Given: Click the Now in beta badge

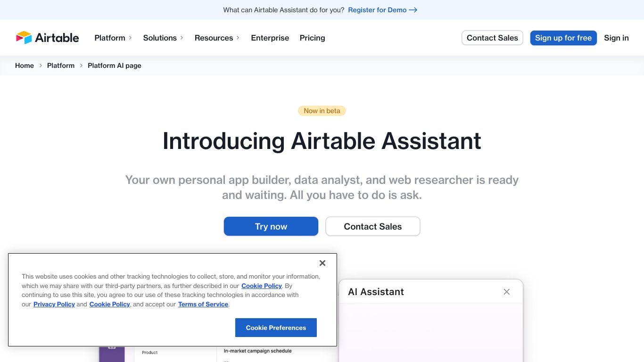Looking at the screenshot, I should point(322,111).
